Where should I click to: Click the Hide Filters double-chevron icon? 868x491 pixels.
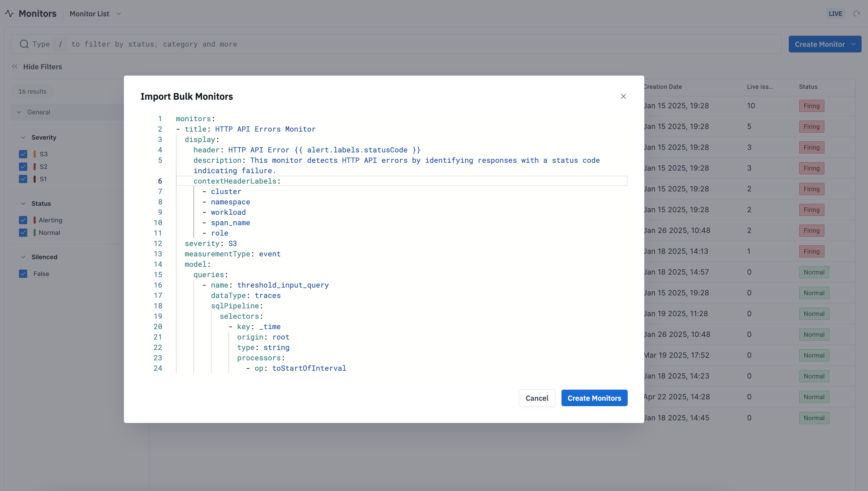[x=14, y=66]
